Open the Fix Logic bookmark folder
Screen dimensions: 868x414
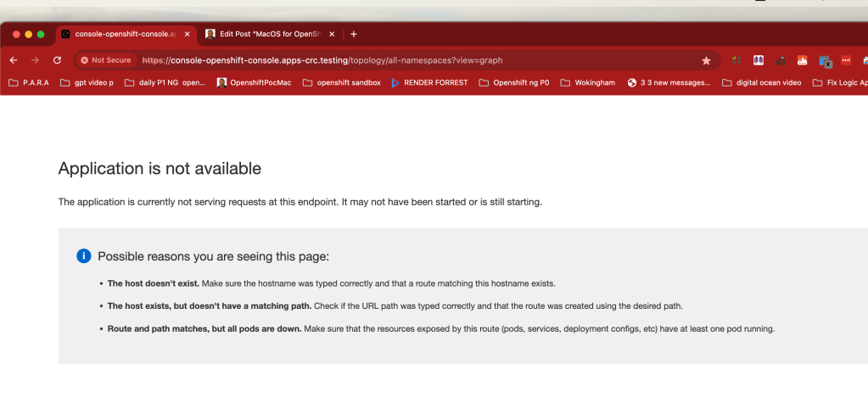pyautogui.click(x=840, y=82)
